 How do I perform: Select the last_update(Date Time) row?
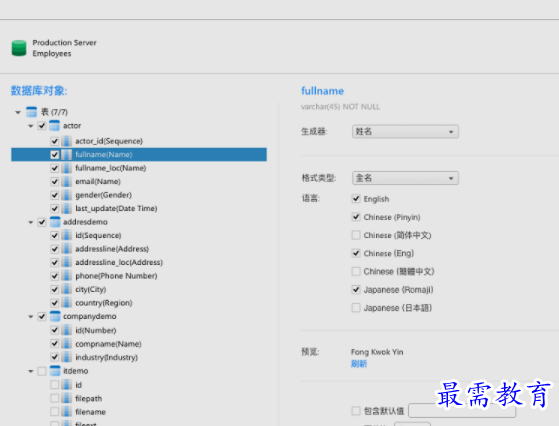tap(139, 209)
